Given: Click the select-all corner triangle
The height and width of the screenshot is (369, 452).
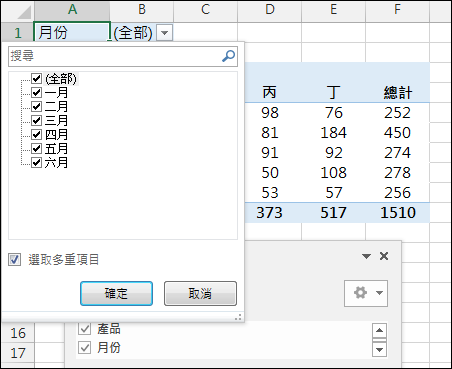Looking at the screenshot, I should click(24, 12).
